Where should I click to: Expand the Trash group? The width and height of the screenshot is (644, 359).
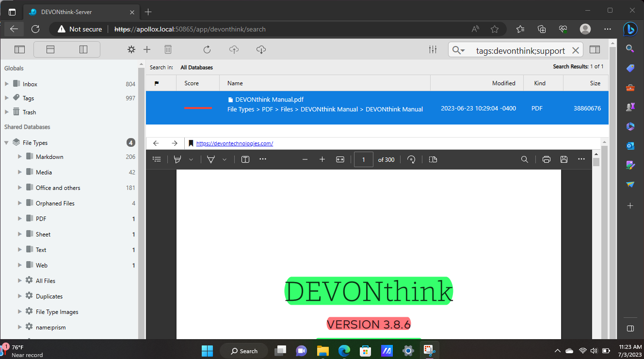pyautogui.click(x=7, y=112)
